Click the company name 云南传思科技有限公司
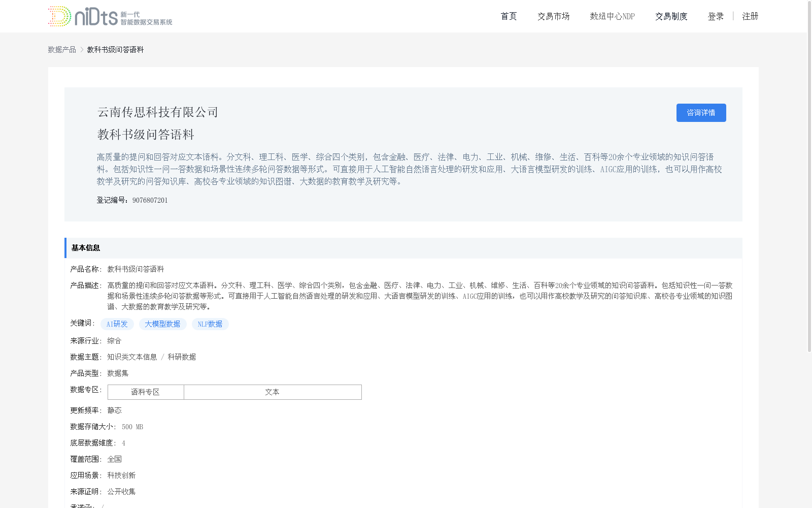The image size is (812, 508). (158, 112)
